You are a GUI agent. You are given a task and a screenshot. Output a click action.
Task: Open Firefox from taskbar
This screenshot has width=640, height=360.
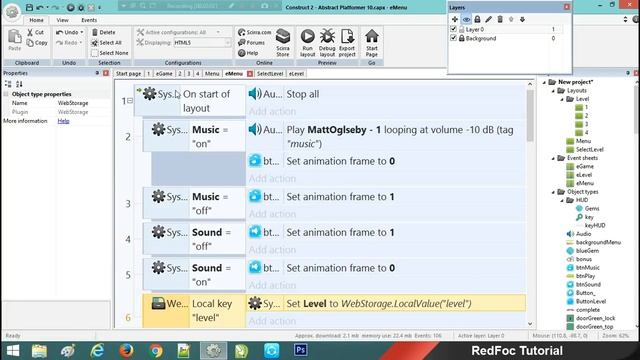tap(126, 351)
